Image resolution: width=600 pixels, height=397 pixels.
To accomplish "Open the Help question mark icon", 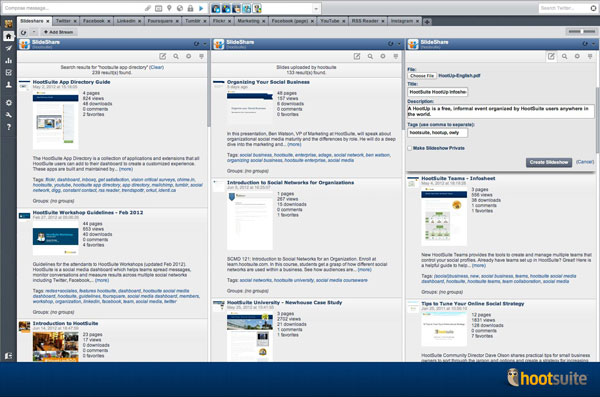I will pos(8,127).
